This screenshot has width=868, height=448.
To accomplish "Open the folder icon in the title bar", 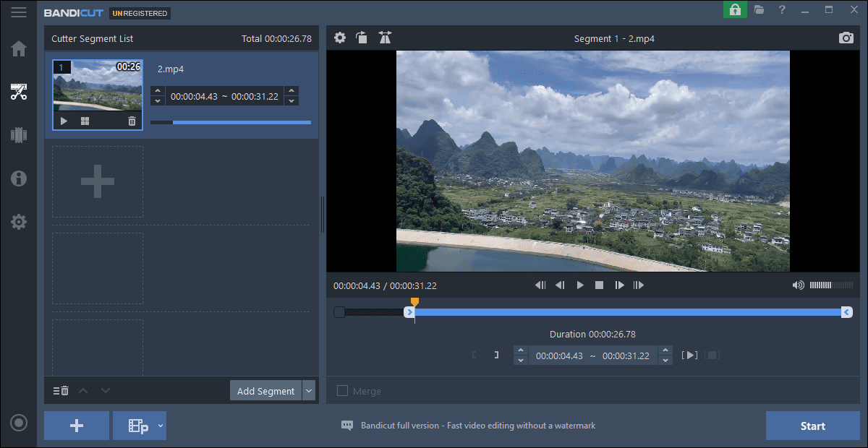I will tap(759, 10).
